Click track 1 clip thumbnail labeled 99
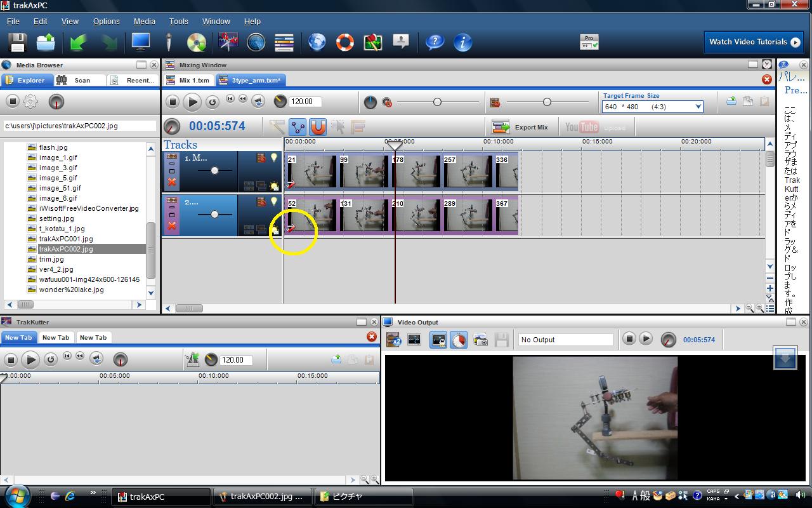 [x=363, y=171]
